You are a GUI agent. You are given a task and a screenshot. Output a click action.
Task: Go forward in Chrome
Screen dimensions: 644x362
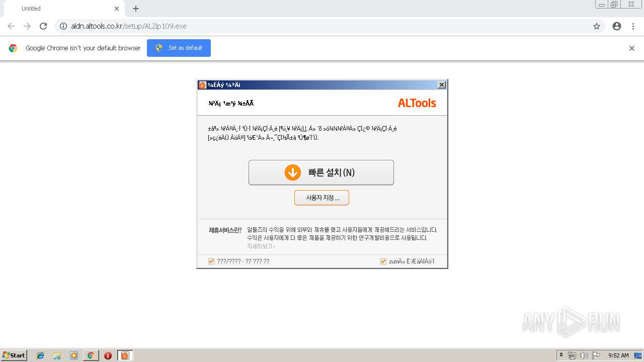coord(27,26)
